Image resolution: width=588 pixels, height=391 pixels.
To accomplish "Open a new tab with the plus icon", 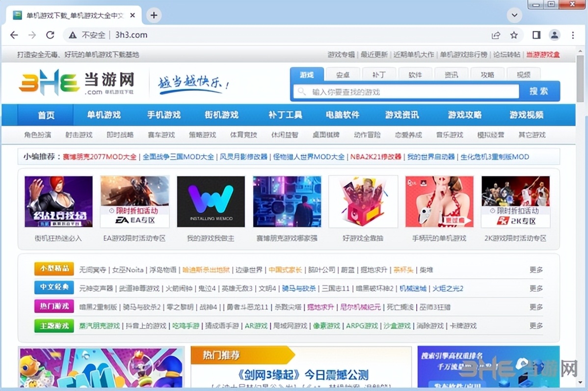I will pyautogui.click(x=154, y=15).
